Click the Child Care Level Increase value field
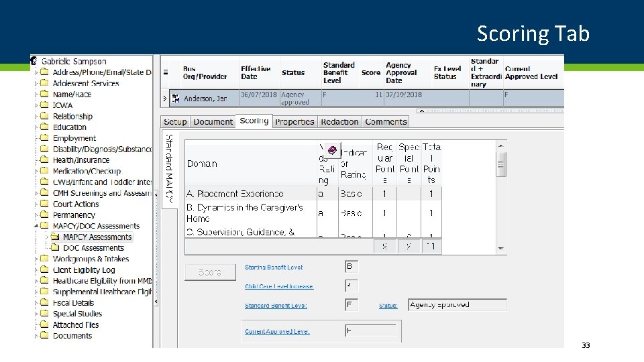This screenshot has height=362, width=644. point(351,286)
